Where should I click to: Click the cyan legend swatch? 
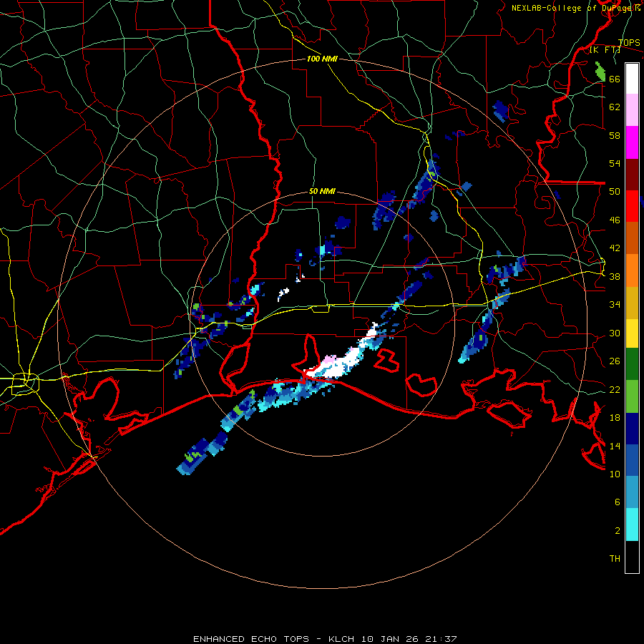(632, 525)
